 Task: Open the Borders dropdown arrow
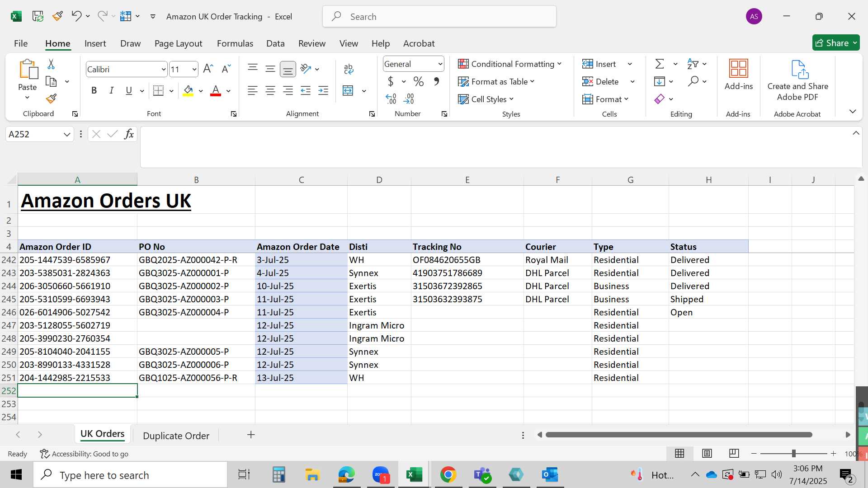point(171,91)
